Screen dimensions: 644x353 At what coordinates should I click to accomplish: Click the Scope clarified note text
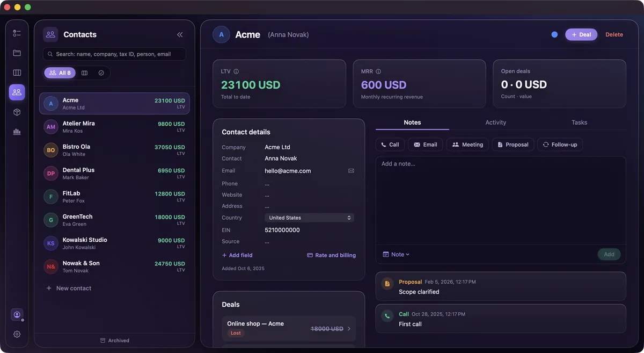[419, 292]
